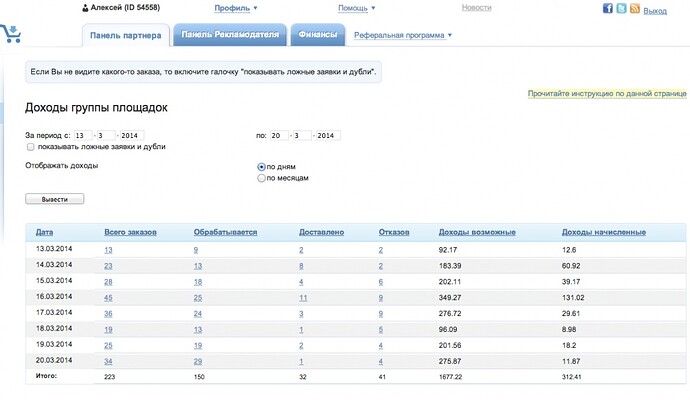Image resolution: width=690 pixels, height=400 pixels.
Task: Click the end year 2014 field
Action: click(x=328, y=136)
